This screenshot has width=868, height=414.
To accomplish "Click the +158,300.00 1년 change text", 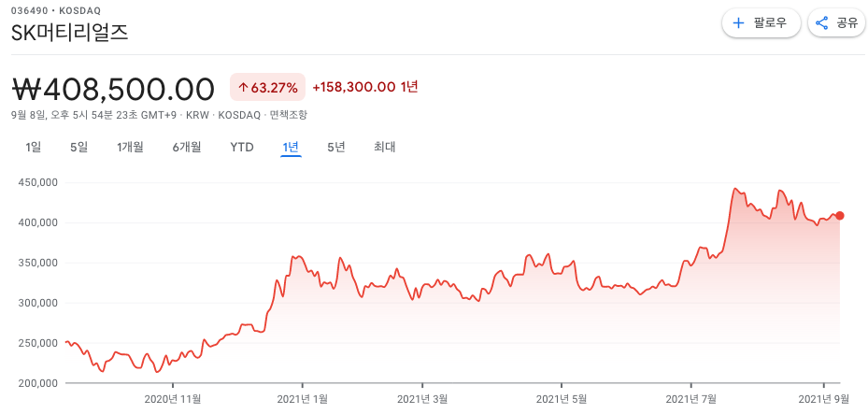I will click(365, 87).
